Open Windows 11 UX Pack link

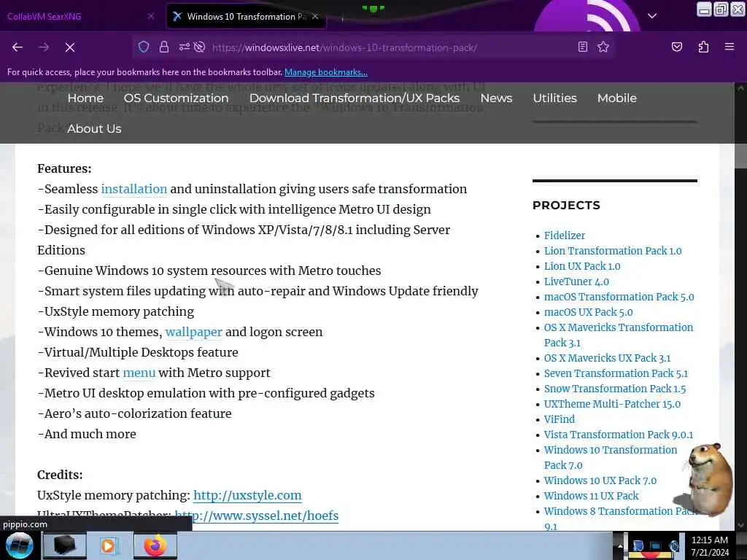point(591,496)
